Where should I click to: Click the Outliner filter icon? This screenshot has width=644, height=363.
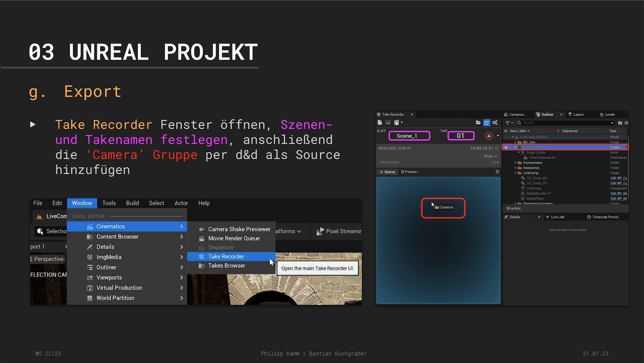pyautogui.click(x=507, y=123)
